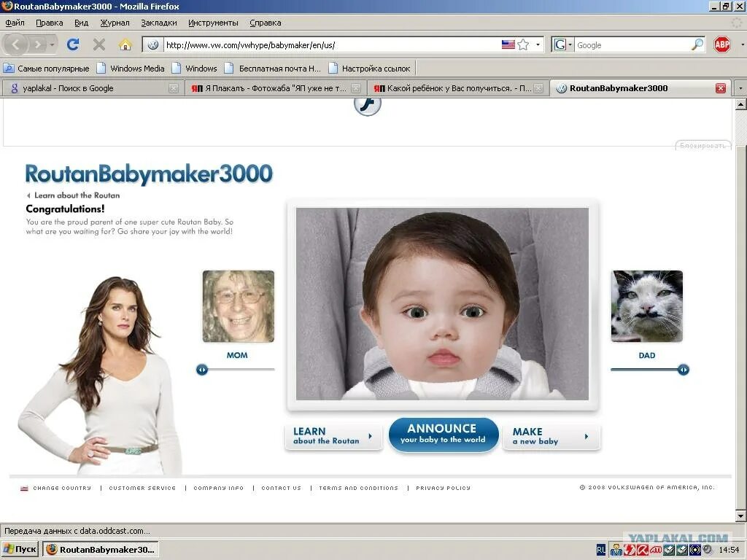Click the Adblock Plus ABP icon
This screenshot has width=747, height=560.
721,44
